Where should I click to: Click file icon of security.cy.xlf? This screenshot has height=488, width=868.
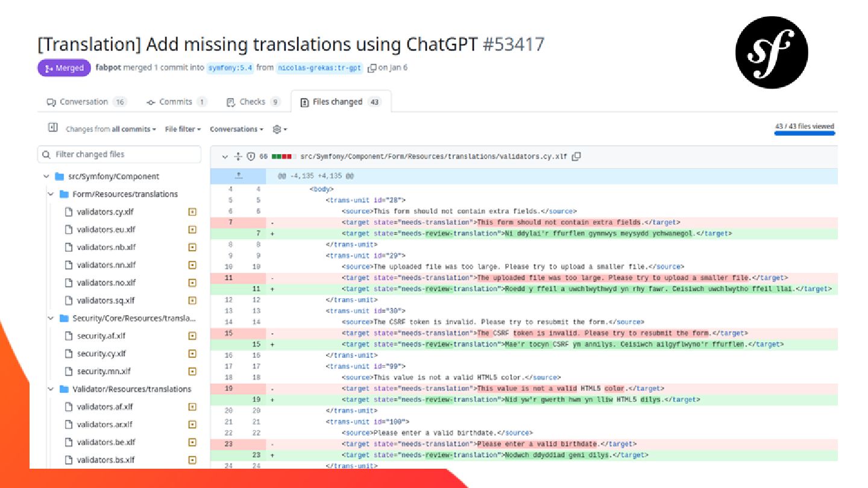69,354
